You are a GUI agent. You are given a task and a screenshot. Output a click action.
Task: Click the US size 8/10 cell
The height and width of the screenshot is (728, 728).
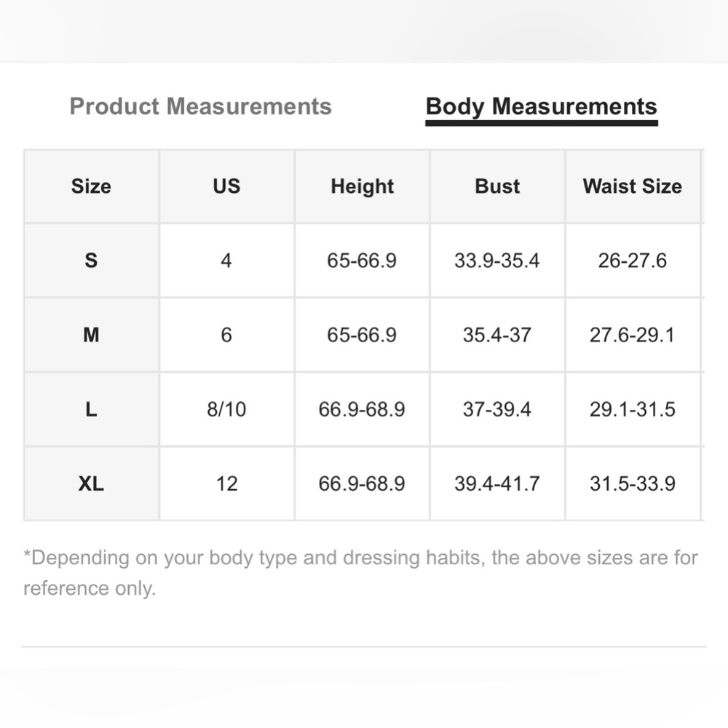click(226, 409)
